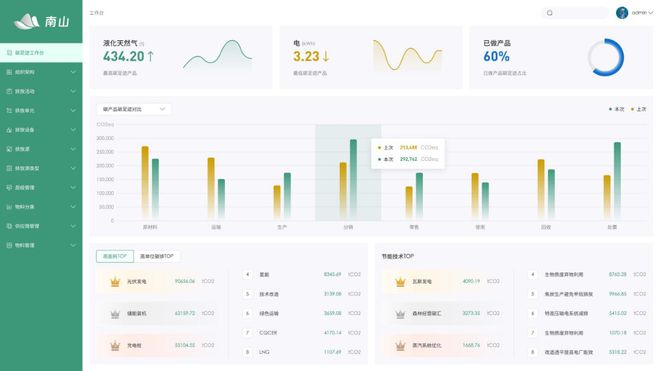Open the product footprint comparison dropdown
Screen dimensions: 660x371
(x=134, y=109)
